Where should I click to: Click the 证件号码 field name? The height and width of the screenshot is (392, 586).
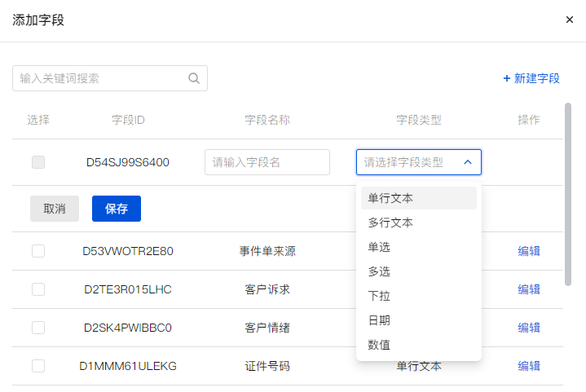click(x=267, y=366)
